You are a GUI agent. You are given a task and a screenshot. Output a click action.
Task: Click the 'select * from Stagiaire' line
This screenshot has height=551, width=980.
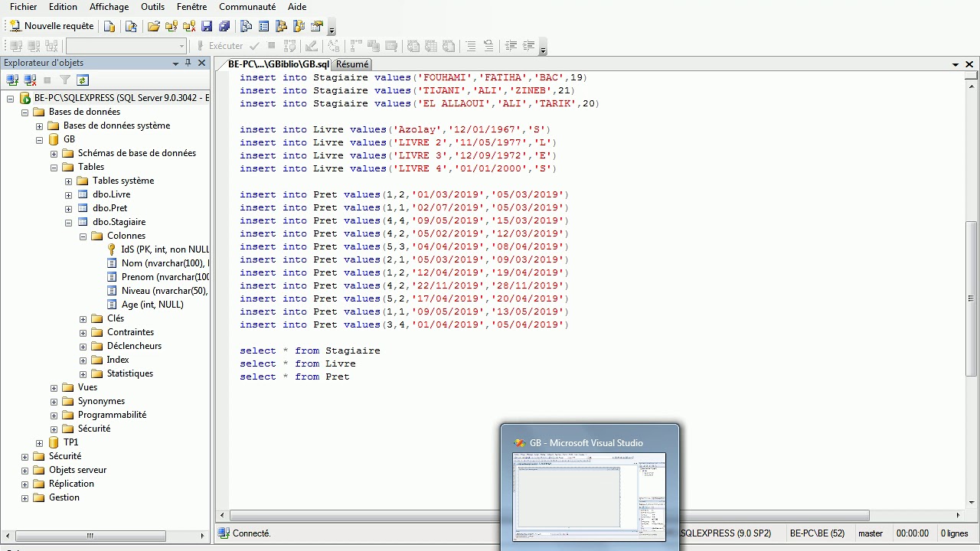pyautogui.click(x=309, y=350)
